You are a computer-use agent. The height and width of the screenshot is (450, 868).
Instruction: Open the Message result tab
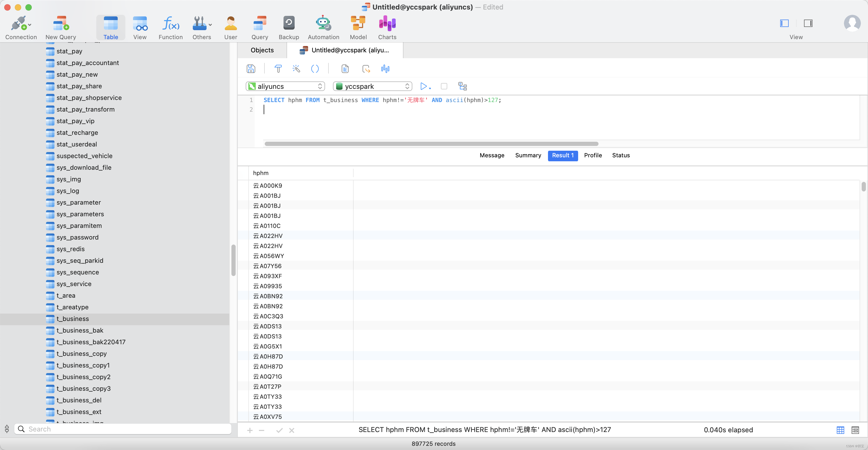492,155
